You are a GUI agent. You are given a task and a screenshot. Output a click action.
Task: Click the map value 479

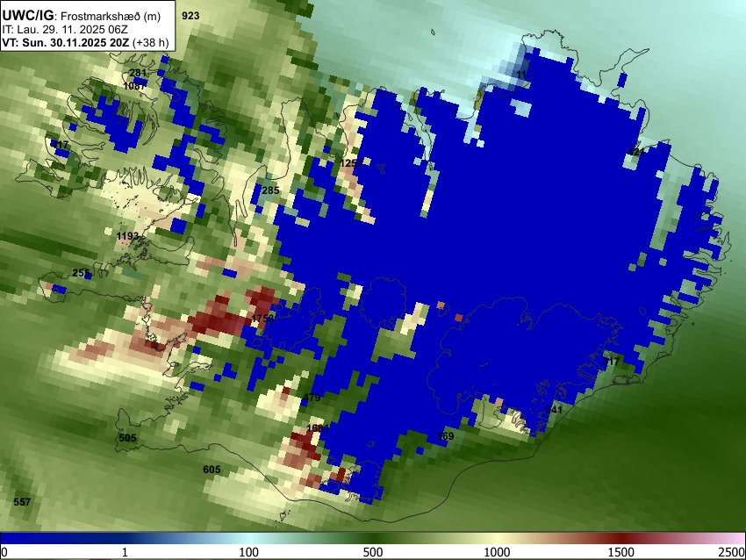[x=312, y=398]
